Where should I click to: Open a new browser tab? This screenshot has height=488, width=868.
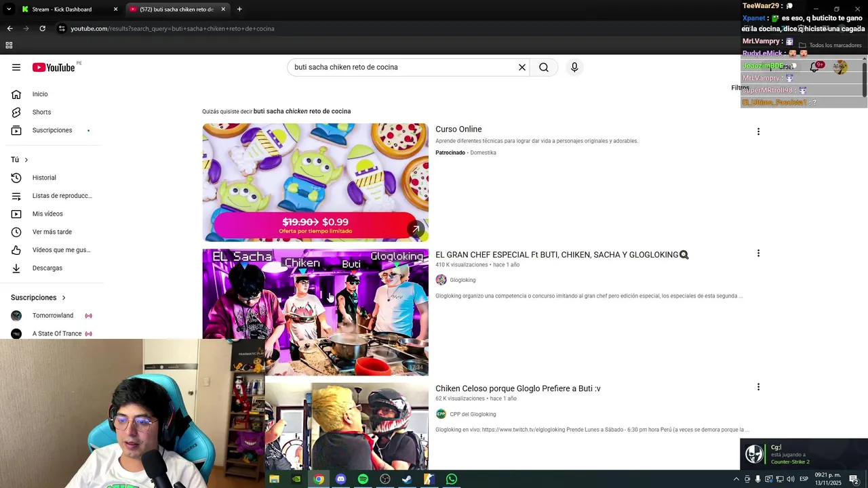click(x=239, y=9)
